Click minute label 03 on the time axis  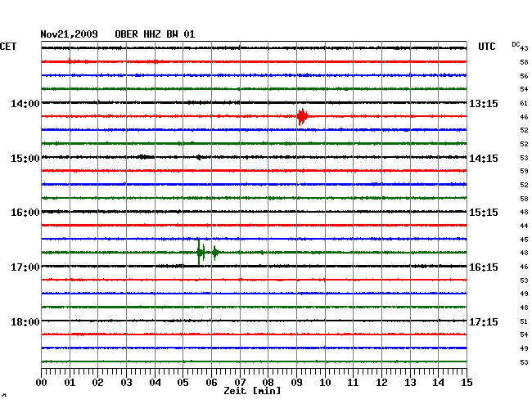coord(126,382)
